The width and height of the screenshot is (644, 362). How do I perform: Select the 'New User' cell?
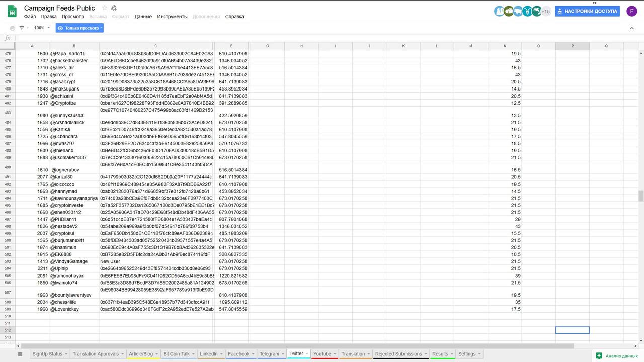(x=156, y=261)
